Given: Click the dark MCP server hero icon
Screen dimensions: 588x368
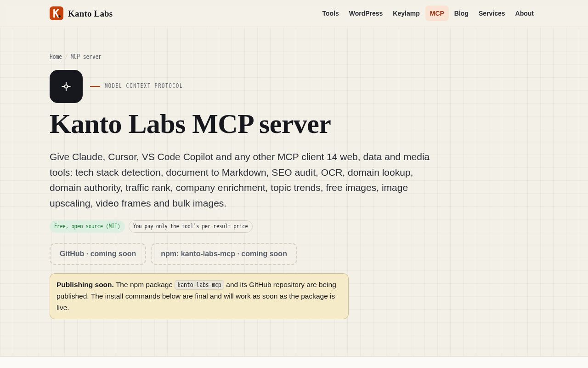Looking at the screenshot, I should (66, 86).
